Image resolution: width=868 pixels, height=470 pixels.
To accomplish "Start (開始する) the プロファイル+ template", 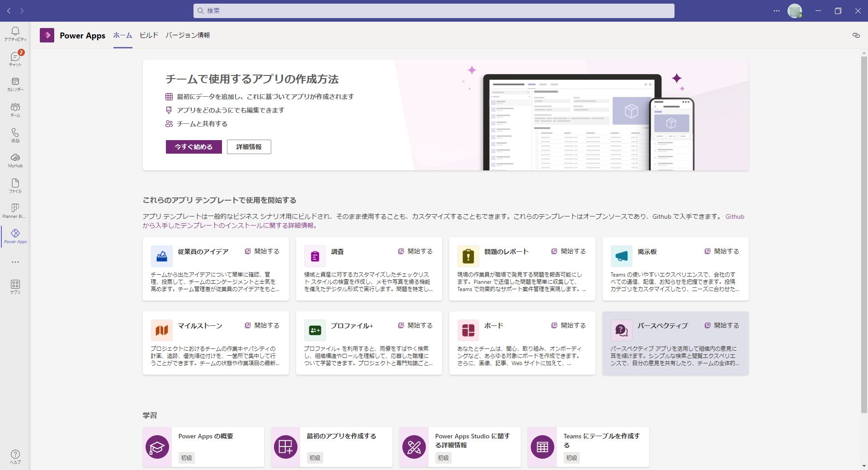I will [x=415, y=325].
